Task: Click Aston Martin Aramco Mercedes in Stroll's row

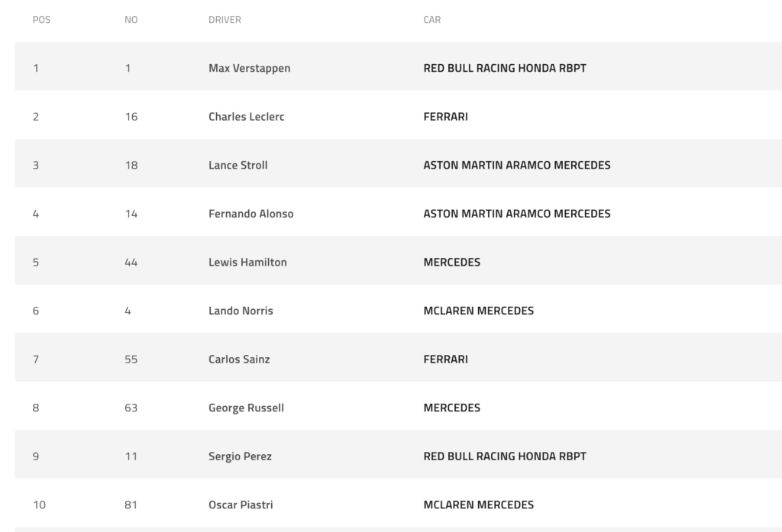Action: [x=516, y=165]
